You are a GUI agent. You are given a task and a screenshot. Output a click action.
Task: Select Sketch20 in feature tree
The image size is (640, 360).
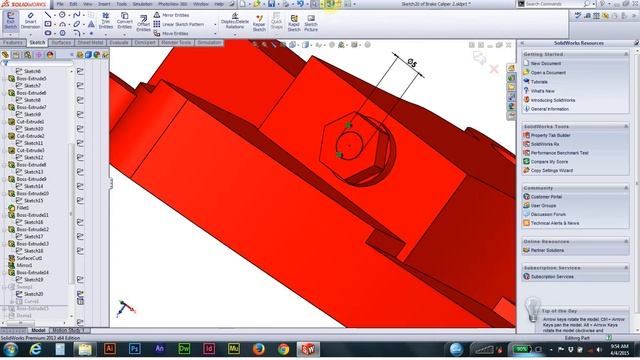(33, 294)
